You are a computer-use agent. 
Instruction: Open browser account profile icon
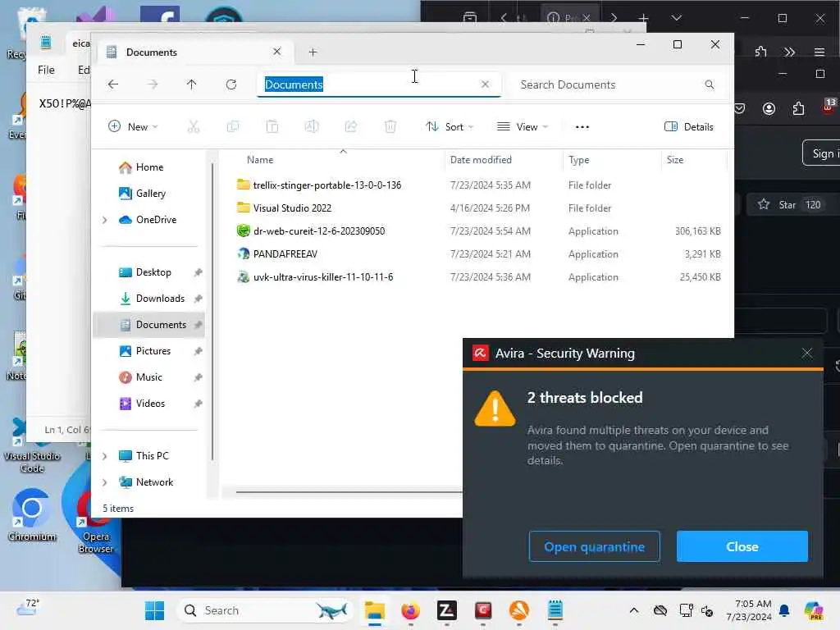769,109
